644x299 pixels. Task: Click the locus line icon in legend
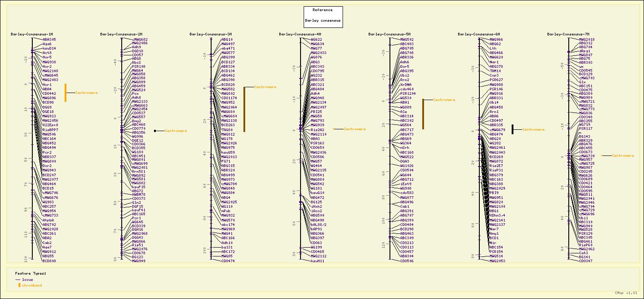click(x=18, y=280)
